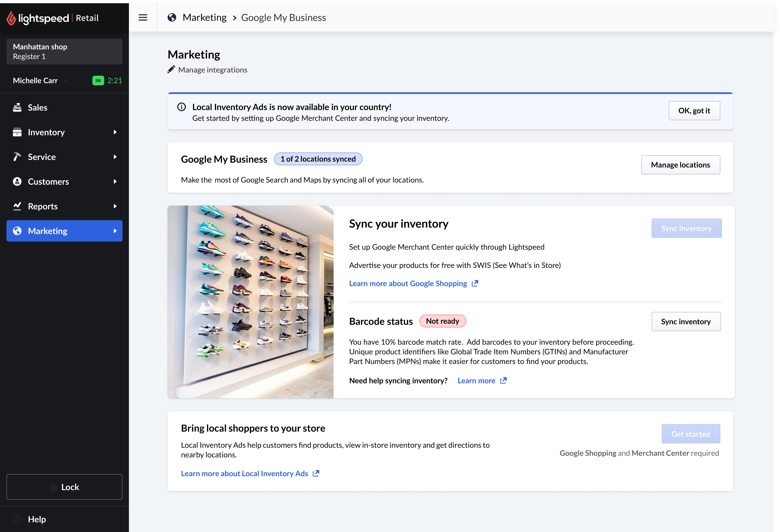Viewport: 780px width, 532px height.
Task: Dismiss banner with OK, got it
Action: click(x=694, y=110)
